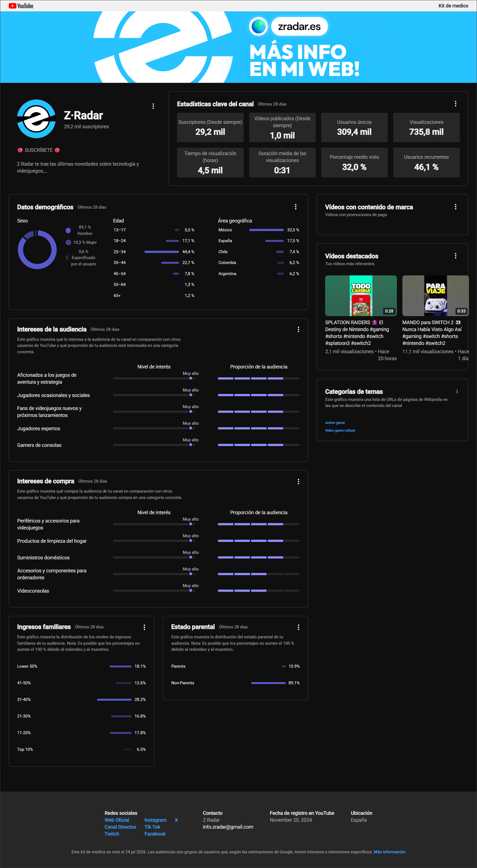
Task: Open the MANDO para SWITCH 2 video title
Action: click(x=432, y=333)
